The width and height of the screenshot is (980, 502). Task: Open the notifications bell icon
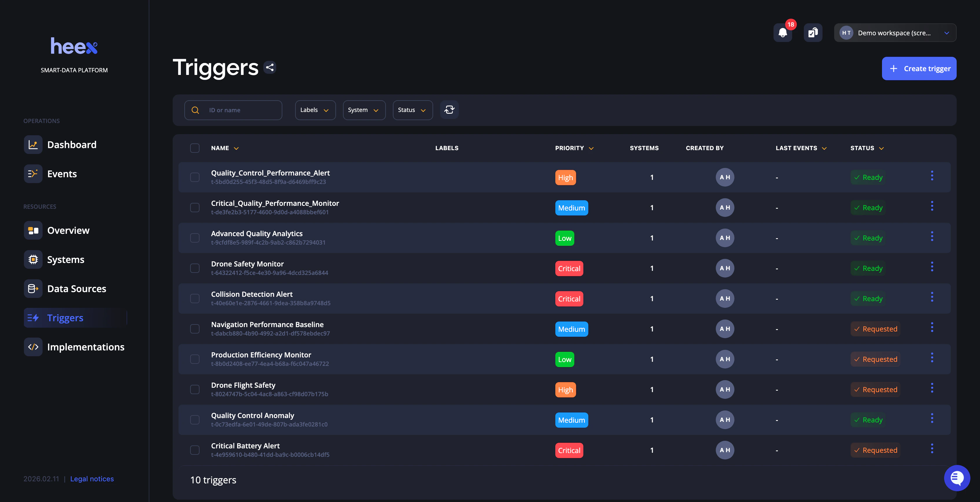[783, 33]
